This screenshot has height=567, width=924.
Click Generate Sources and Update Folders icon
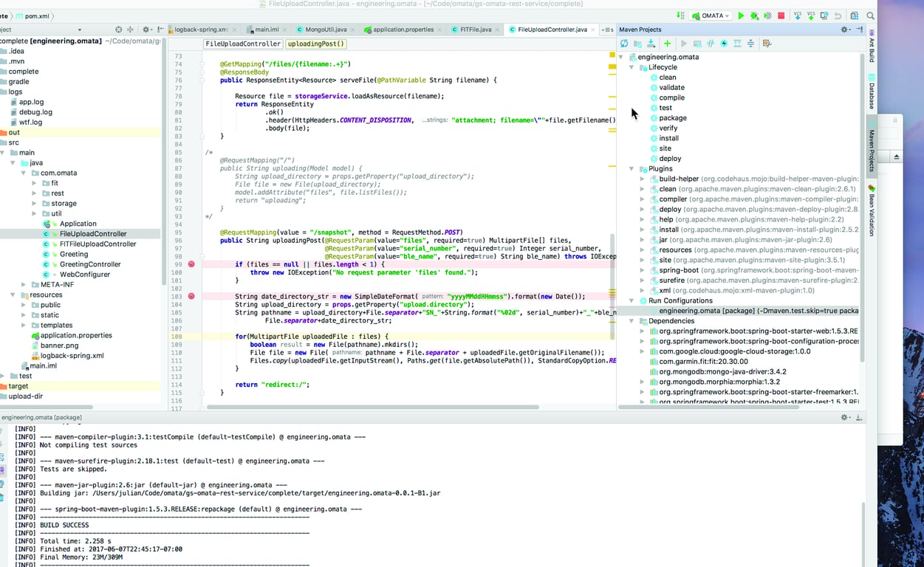[637, 44]
